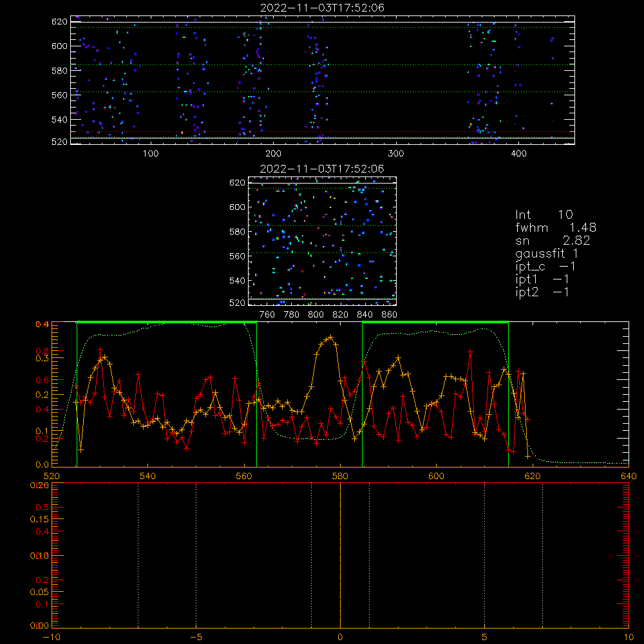Click x-axis label '760' of the middle image
The height and width of the screenshot is (644, 644).
(267, 315)
